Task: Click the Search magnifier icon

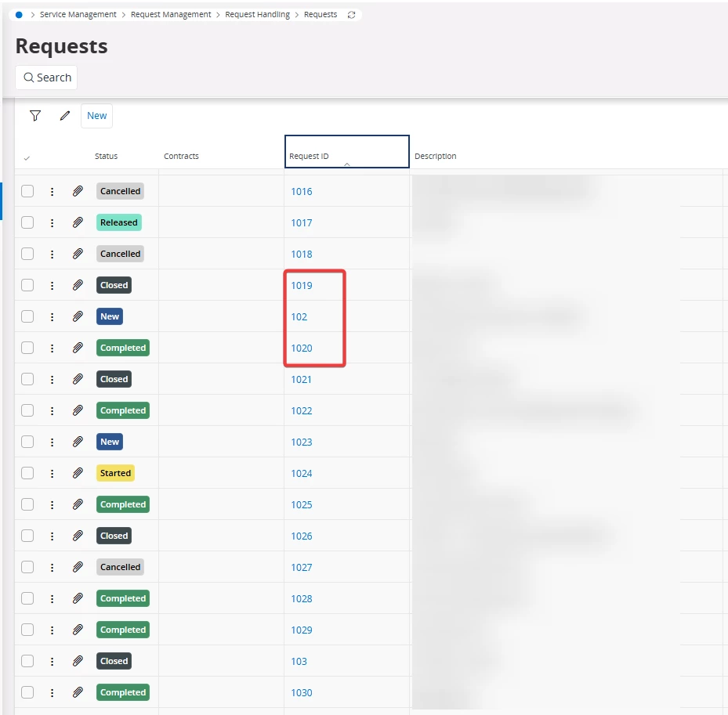Action: [29, 78]
